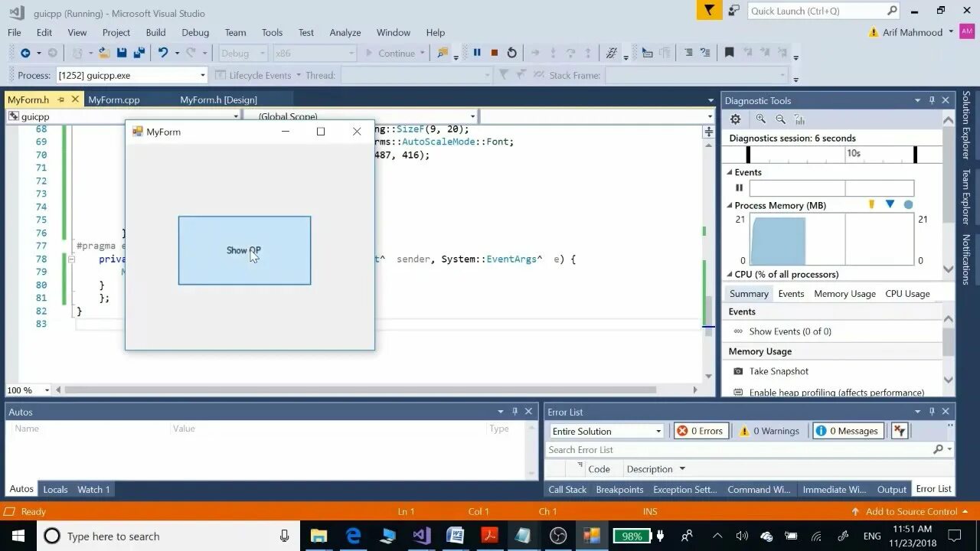Screen dimensions: 980x551
Task: Toggle the 0 Warnings filter
Action: tap(769, 431)
